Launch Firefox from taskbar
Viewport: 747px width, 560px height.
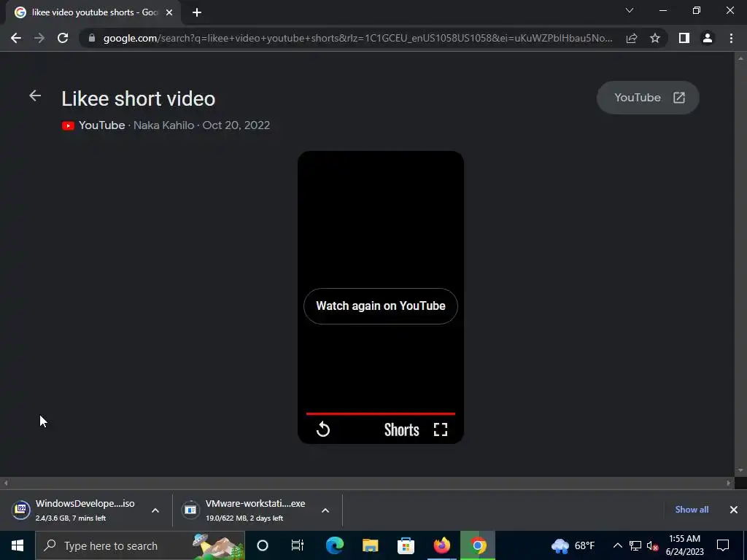[x=441, y=545]
